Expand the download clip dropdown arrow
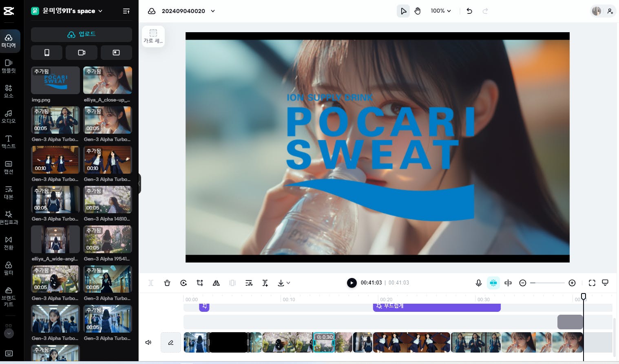 click(x=288, y=283)
